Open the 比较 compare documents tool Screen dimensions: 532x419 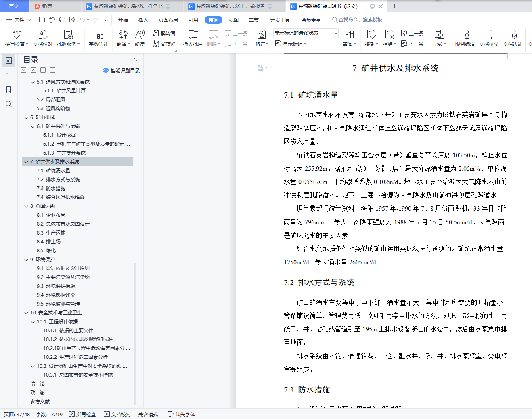(x=439, y=38)
